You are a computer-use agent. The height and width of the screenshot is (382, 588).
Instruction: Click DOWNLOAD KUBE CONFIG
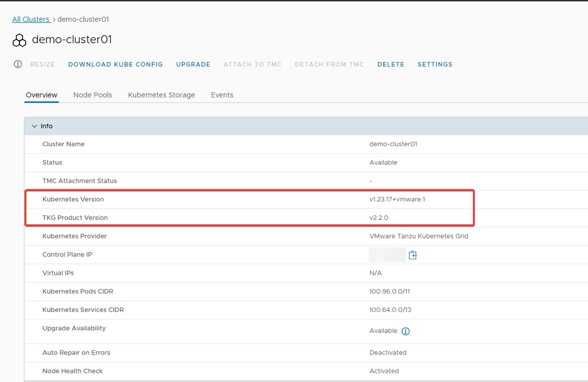pos(115,64)
